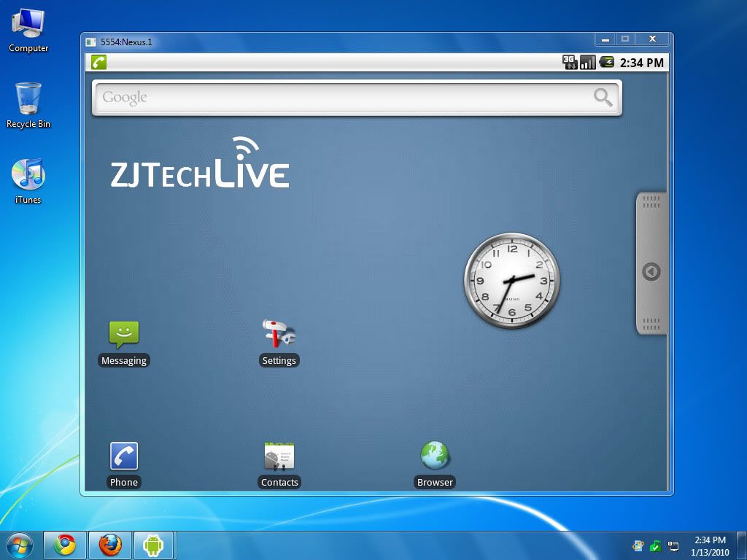Tap the analog clock widget

click(512, 281)
